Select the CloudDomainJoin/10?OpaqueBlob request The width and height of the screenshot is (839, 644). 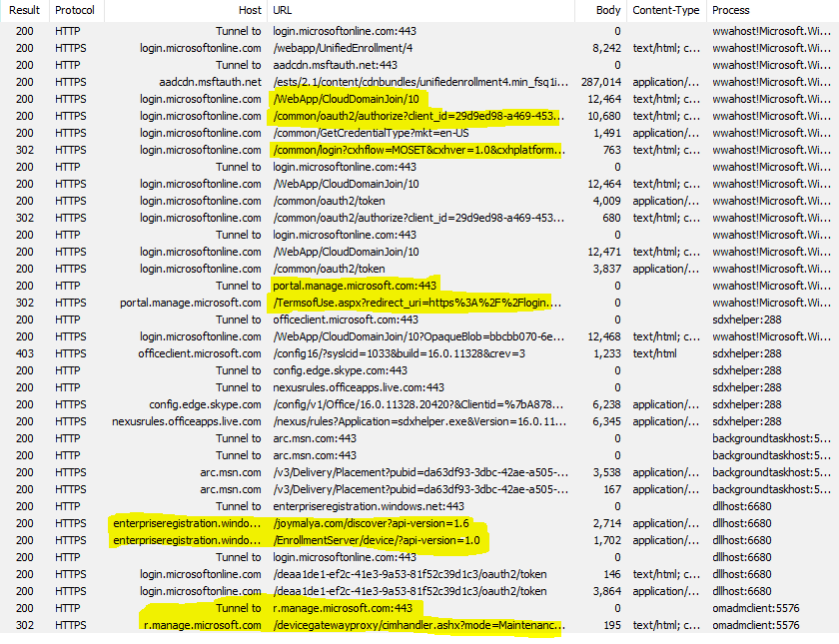pos(419,337)
